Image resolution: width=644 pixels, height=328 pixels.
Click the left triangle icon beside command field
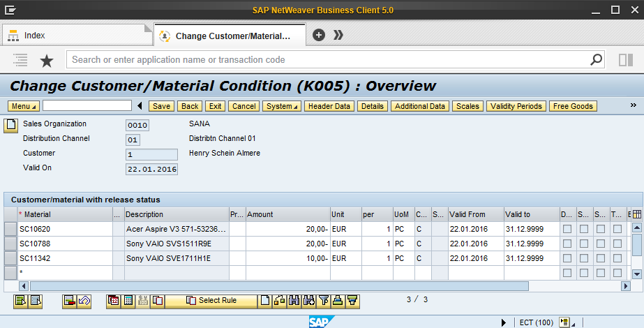140,106
